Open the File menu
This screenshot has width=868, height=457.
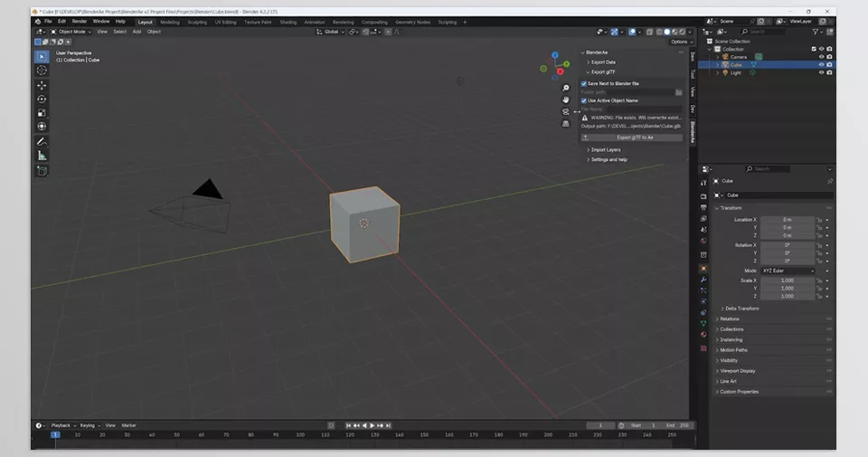[48, 22]
